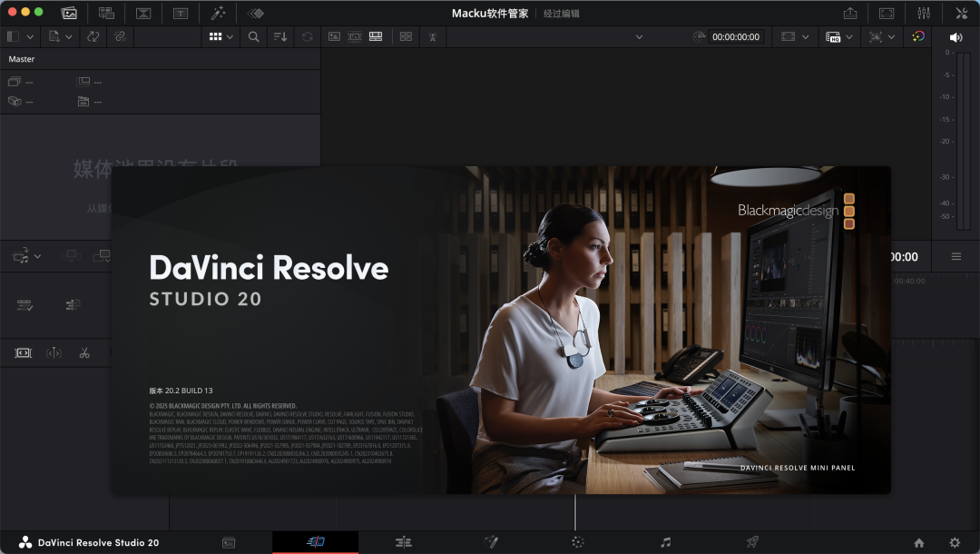
Task: Click the scissors split clip icon
Action: [84, 353]
